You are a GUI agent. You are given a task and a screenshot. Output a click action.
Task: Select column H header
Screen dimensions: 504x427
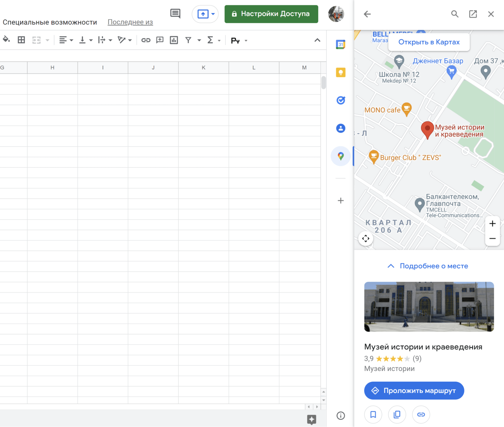(52, 68)
